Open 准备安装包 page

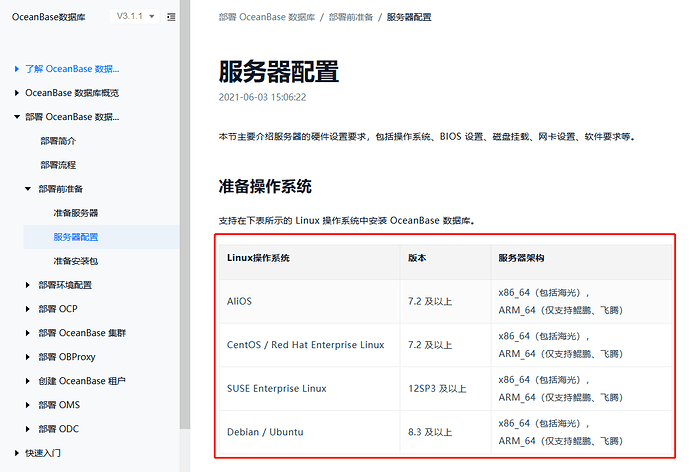pyautogui.click(x=76, y=261)
